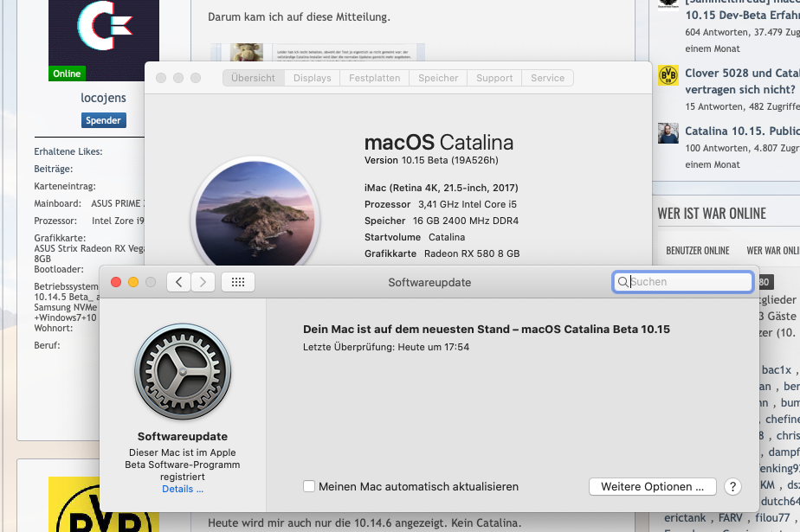This screenshot has width=800, height=532.
Task: Click the macOS Catalina island image
Action: [x=255, y=213]
